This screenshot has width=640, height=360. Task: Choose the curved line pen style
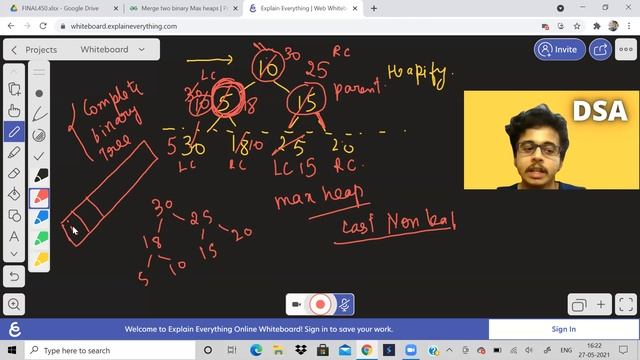39,114
